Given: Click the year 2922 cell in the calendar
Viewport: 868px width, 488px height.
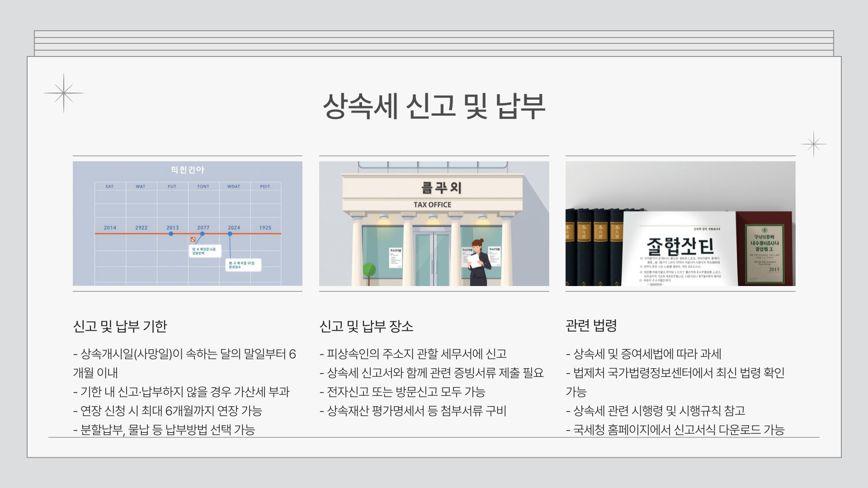Looking at the screenshot, I should pos(140,228).
